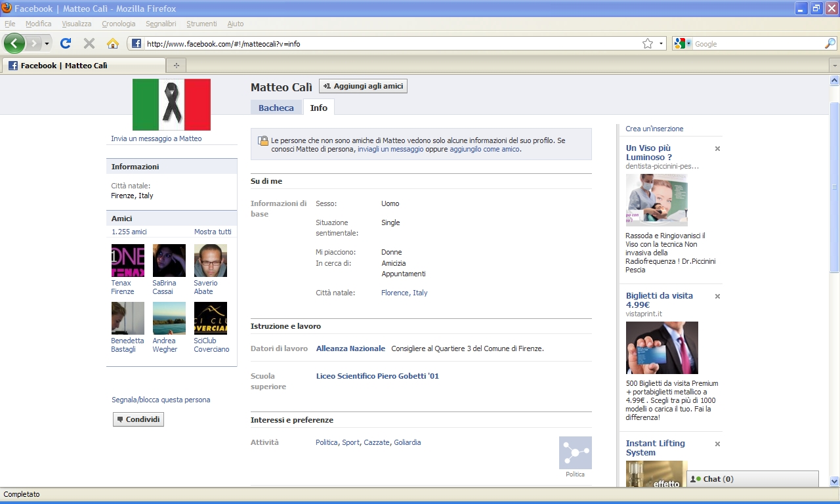Open Biglietti da visita 4.99€ ad title
This screenshot has height=504, width=840.
pyautogui.click(x=660, y=300)
